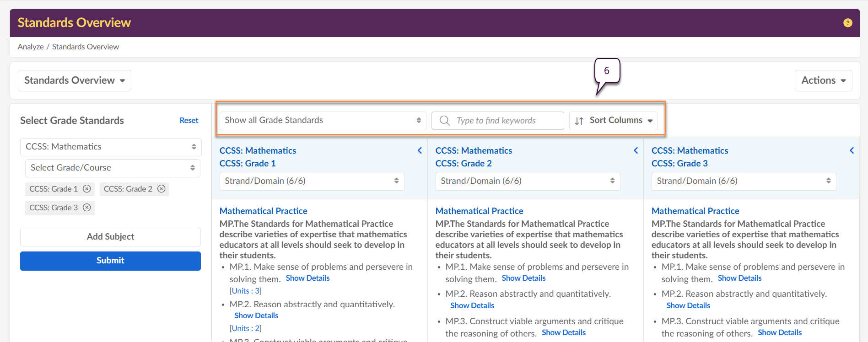Open the Standards Overview view menu
Image resolution: width=868 pixels, height=342 pixels.
tap(75, 80)
